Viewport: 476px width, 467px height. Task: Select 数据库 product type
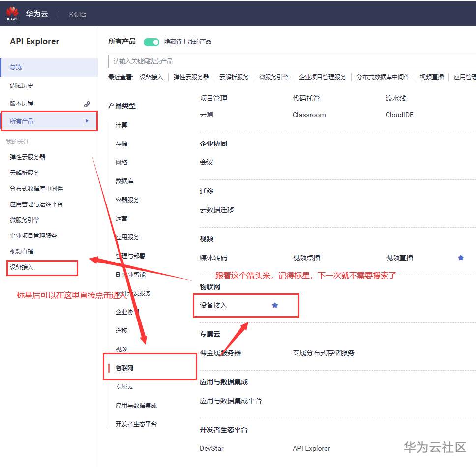pos(124,181)
